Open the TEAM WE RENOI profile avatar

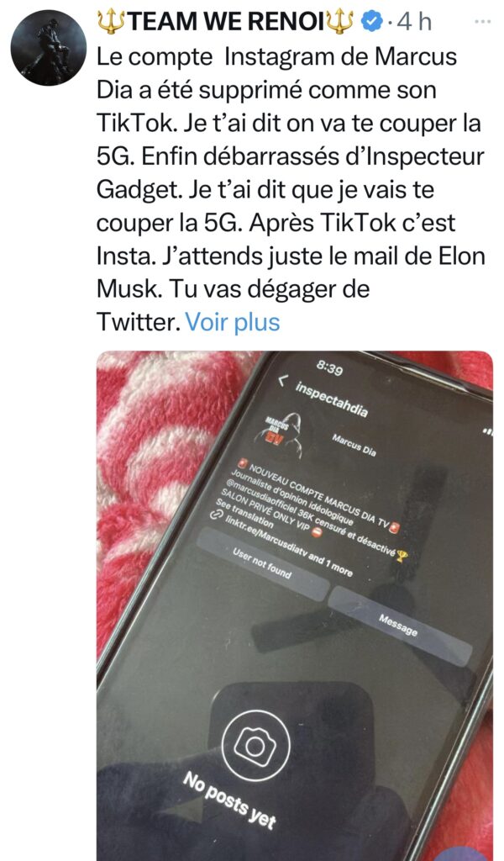click(48, 47)
